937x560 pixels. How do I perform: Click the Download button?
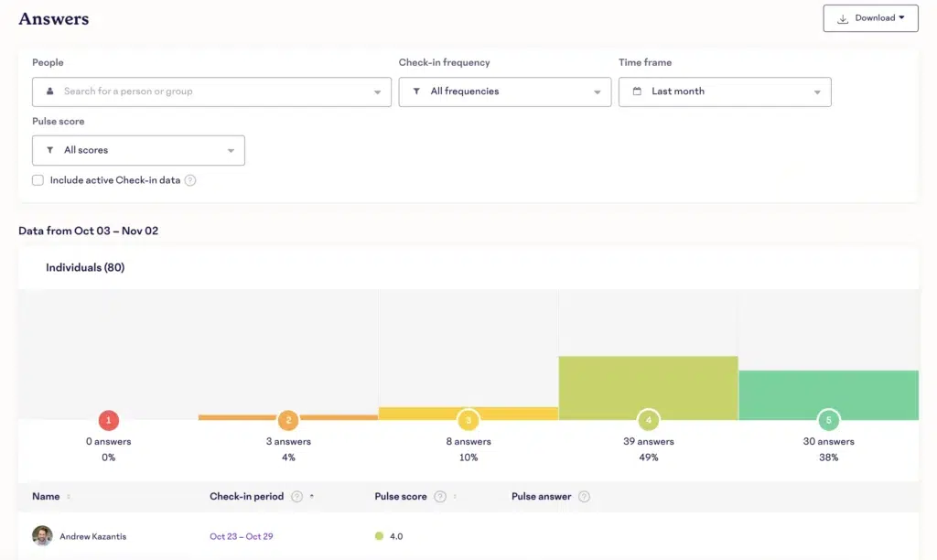(870, 18)
